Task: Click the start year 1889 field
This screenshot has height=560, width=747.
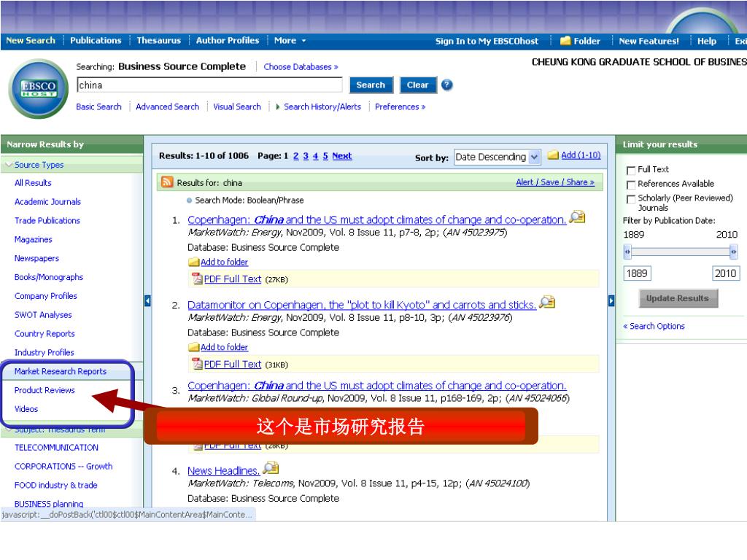Action: coord(638,273)
